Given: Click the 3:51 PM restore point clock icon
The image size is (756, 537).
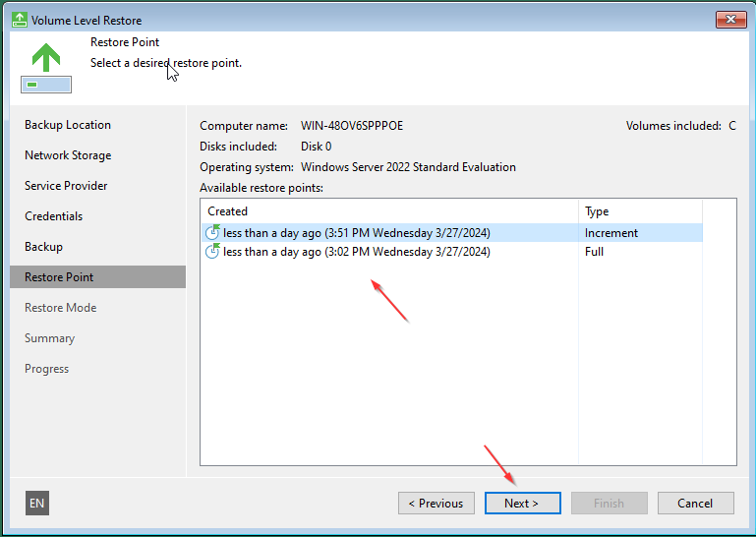Looking at the screenshot, I should click(212, 232).
